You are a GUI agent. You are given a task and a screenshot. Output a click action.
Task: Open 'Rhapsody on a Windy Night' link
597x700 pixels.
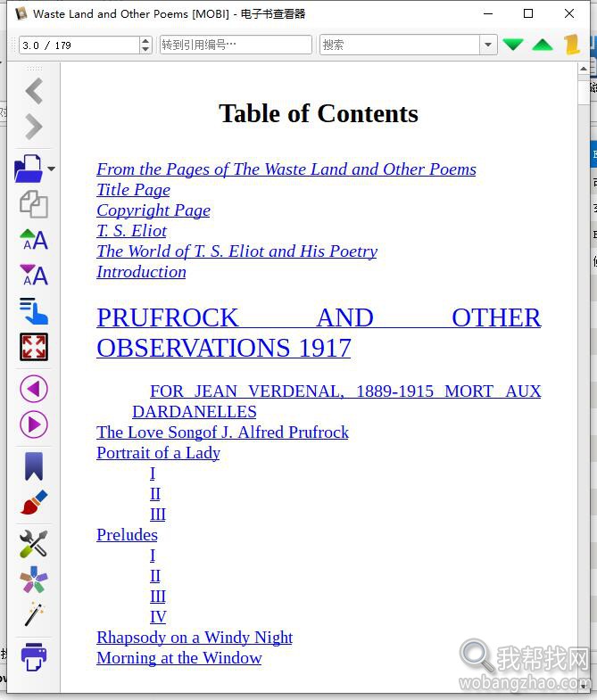pyautogui.click(x=195, y=638)
